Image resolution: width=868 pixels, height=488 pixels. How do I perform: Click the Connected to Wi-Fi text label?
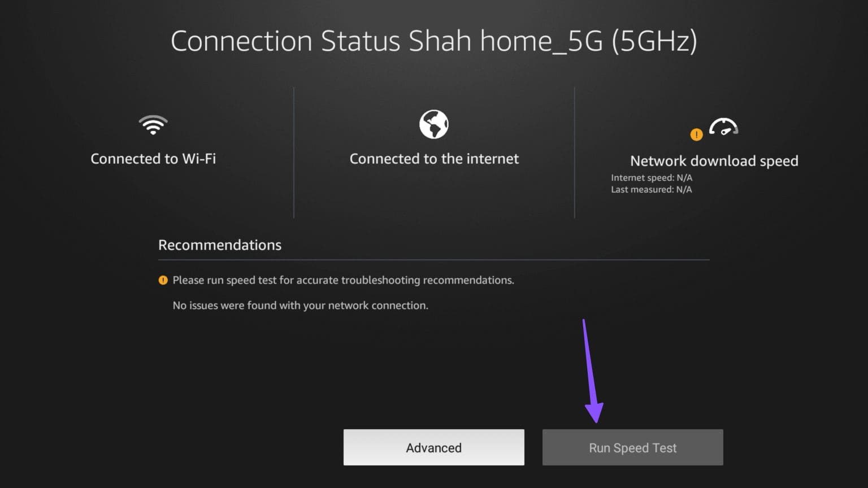[x=153, y=159]
